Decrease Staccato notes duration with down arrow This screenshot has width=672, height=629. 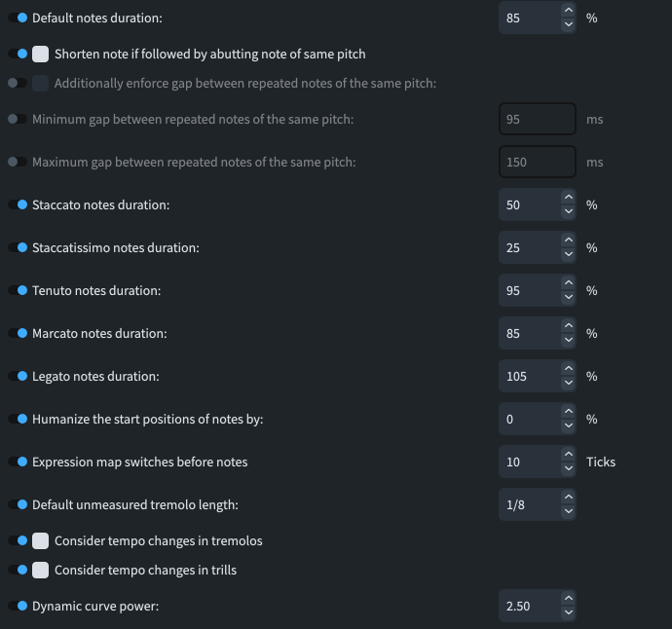click(569, 211)
